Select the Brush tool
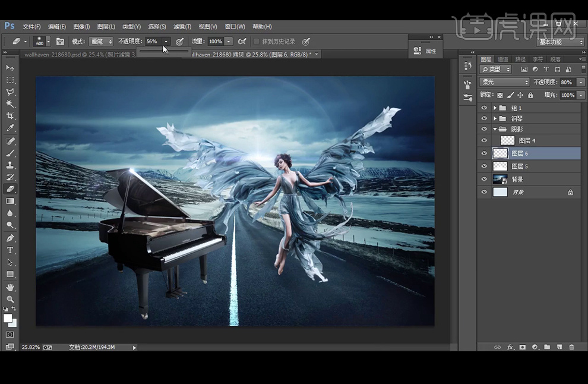This screenshot has height=384, width=588. pos(10,153)
